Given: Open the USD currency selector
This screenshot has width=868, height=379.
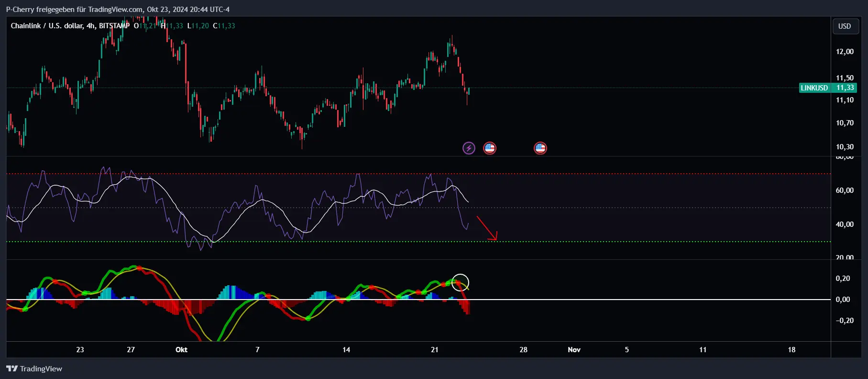Looking at the screenshot, I should [x=845, y=26].
